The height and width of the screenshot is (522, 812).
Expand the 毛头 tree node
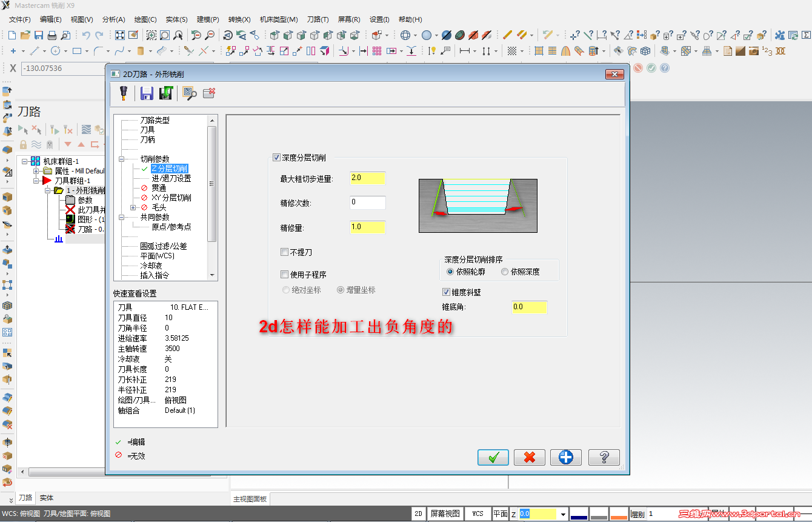point(133,207)
